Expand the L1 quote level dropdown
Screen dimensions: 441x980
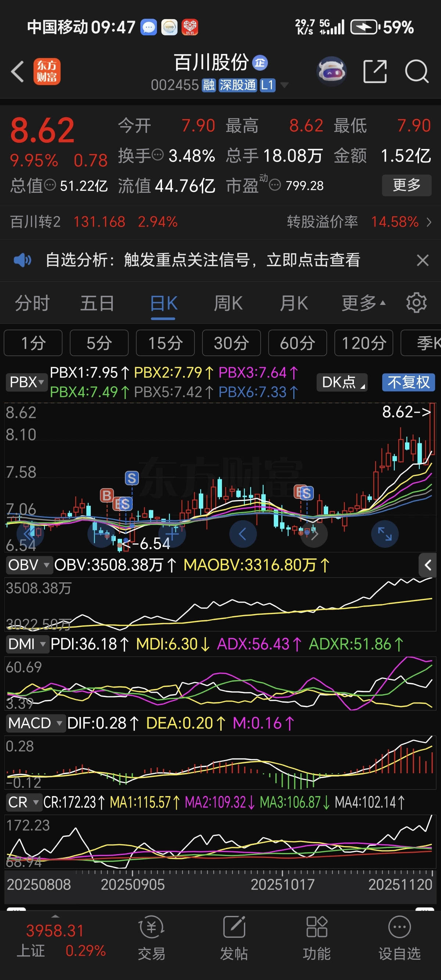[275, 85]
